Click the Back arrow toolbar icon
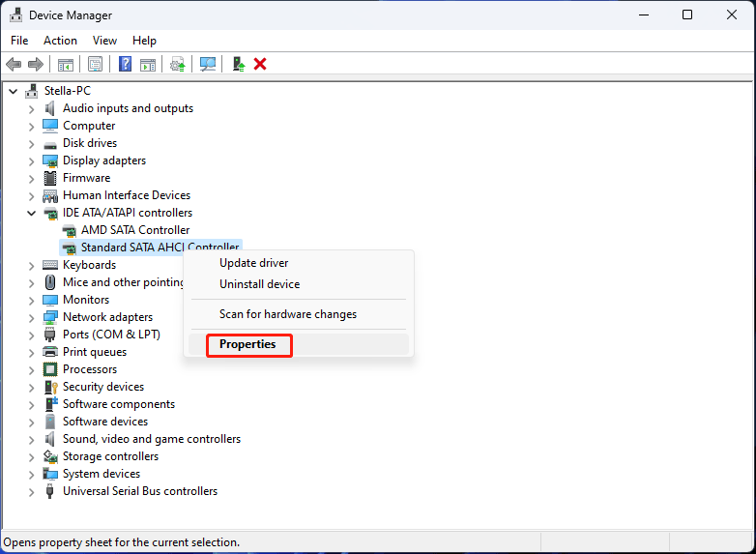The image size is (756, 554). coord(14,64)
